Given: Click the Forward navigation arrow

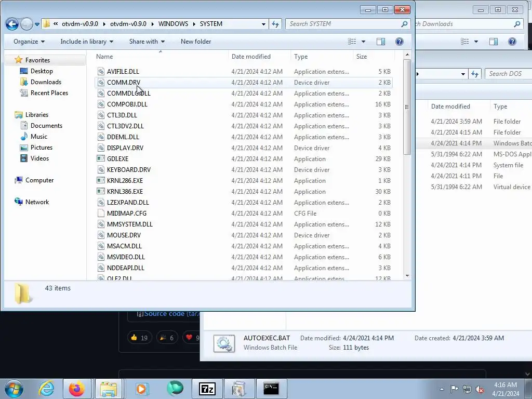Looking at the screenshot, I should tap(26, 24).
